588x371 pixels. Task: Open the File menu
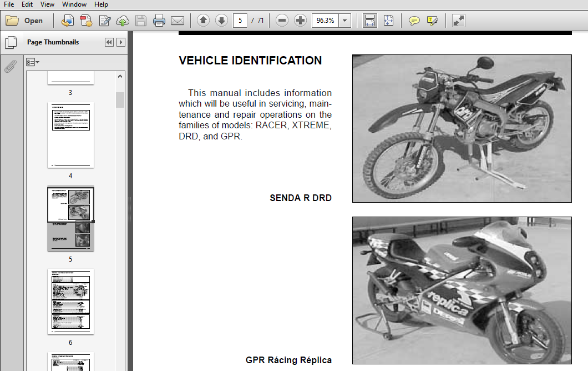point(9,4)
